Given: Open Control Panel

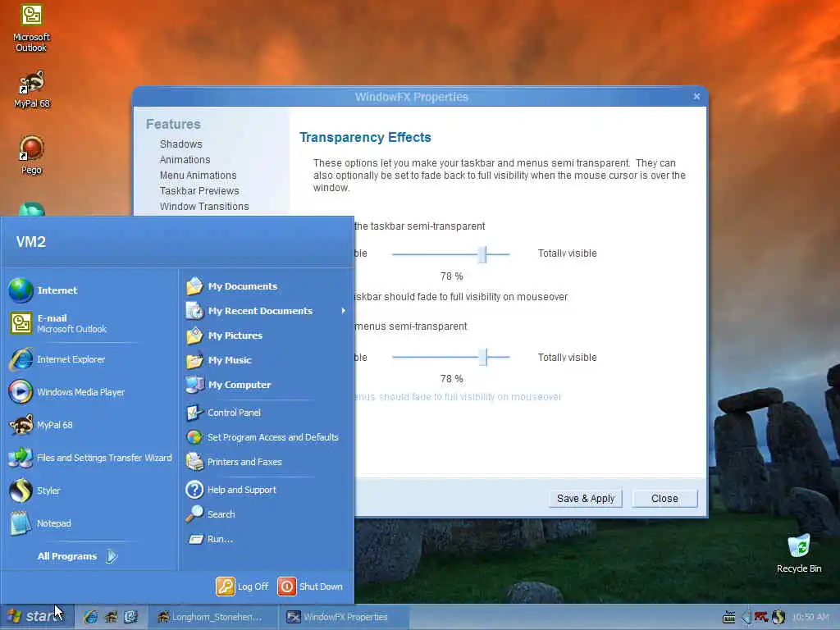Looking at the screenshot, I should [223, 413].
